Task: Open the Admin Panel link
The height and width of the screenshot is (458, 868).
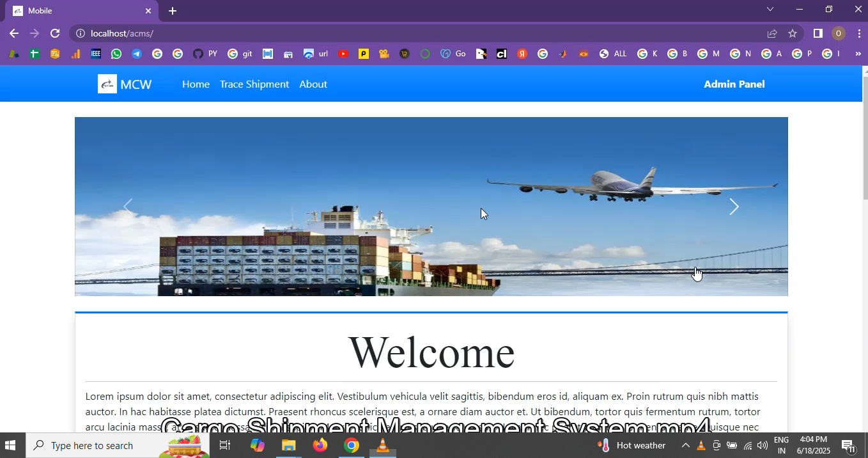Action: point(734,84)
